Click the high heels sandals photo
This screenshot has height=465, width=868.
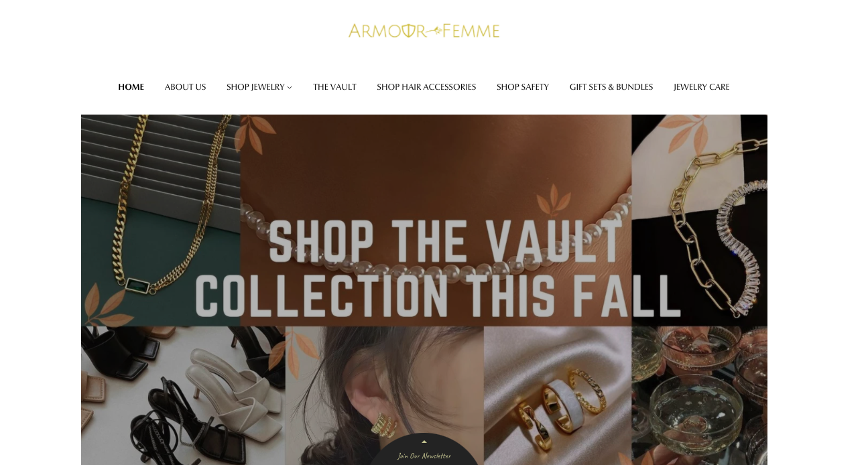point(183,395)
